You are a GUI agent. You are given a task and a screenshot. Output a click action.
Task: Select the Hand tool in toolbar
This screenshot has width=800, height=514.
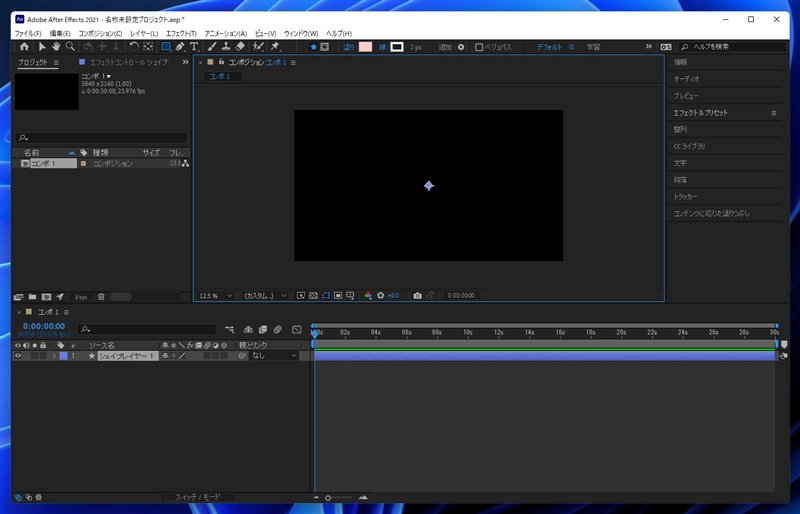(x=56, y=46)
